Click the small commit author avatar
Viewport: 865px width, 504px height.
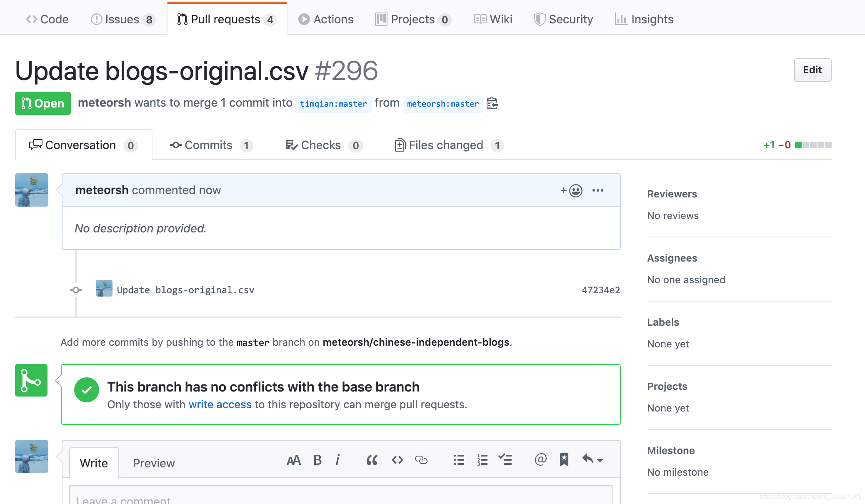(104, 288)
